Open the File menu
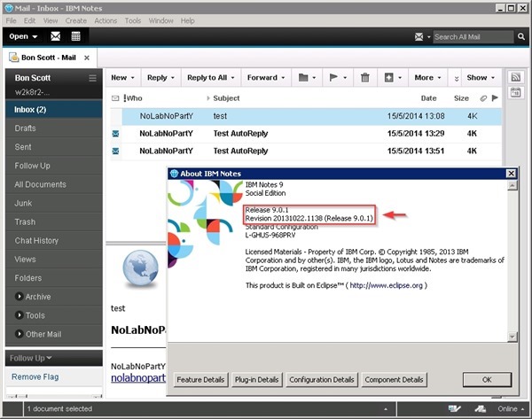 click(11, 20)
